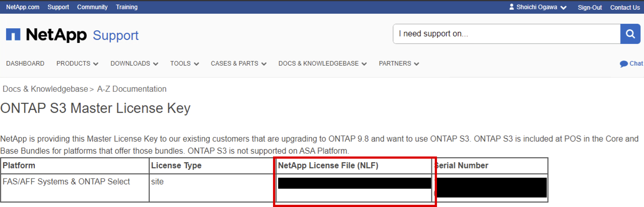Click the 'FAS/AFF Systems & ONTAP Select' cell
Image resolution: width=644 pixels, height=207 pixels.
(75, 188)
